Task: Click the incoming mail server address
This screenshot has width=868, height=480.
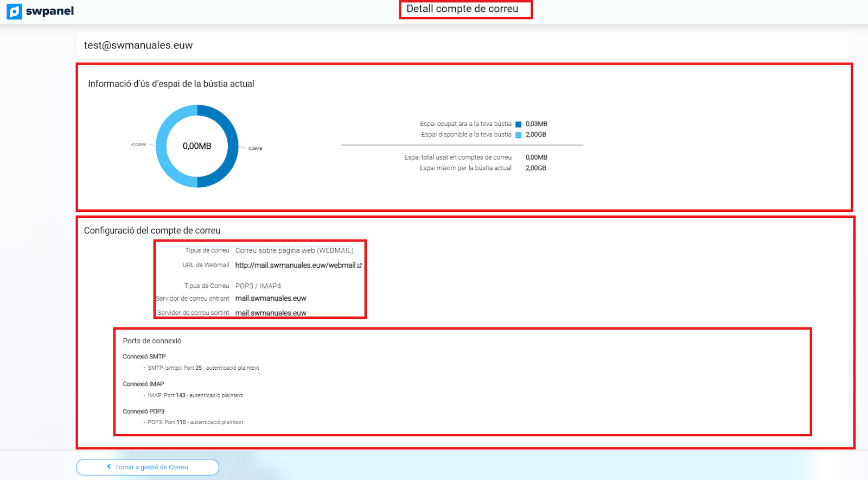Action: click(271, 299)
